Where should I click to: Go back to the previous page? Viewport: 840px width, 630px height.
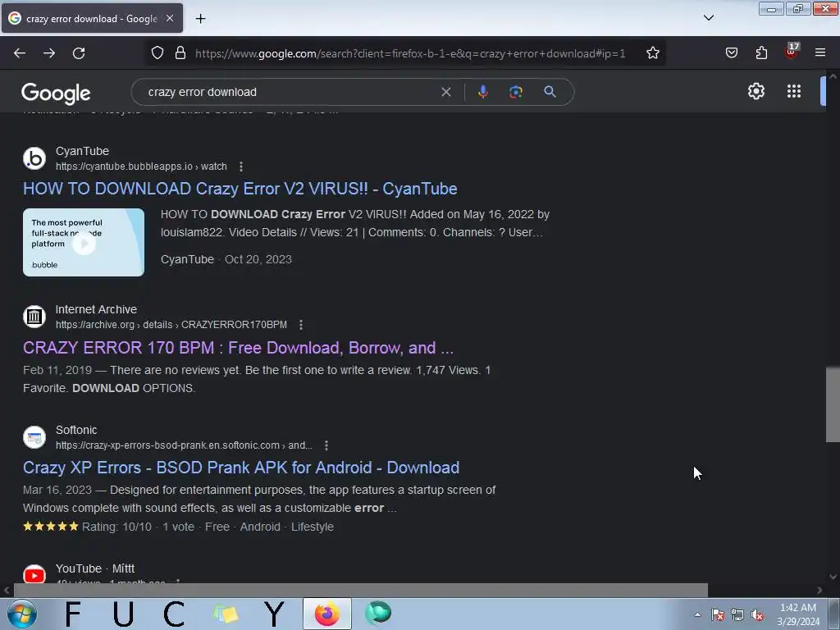coord(20,53)
